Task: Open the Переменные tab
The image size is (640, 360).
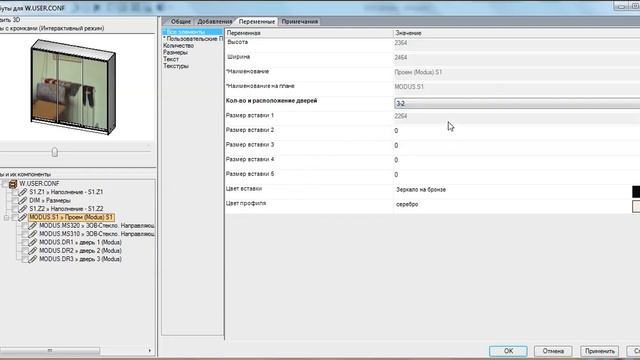Action: (256, 22)
